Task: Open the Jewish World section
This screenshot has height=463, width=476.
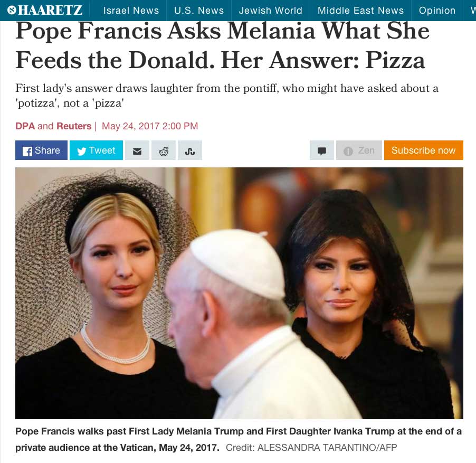Action: click(x=271, y=11)
